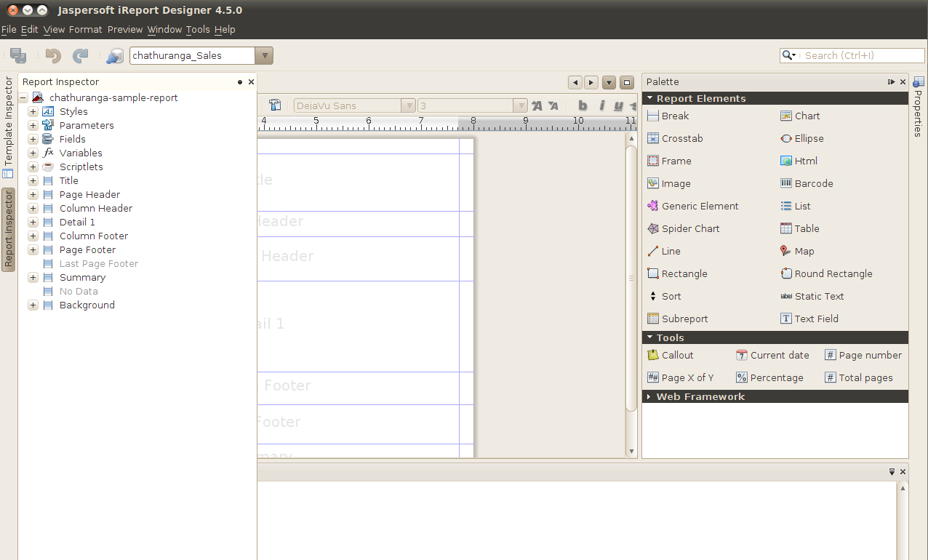Image resolution: width=928 pixels, height=560 pixels.
Task: Select the Subreport palette element
Action: click(x=678, y=319)
